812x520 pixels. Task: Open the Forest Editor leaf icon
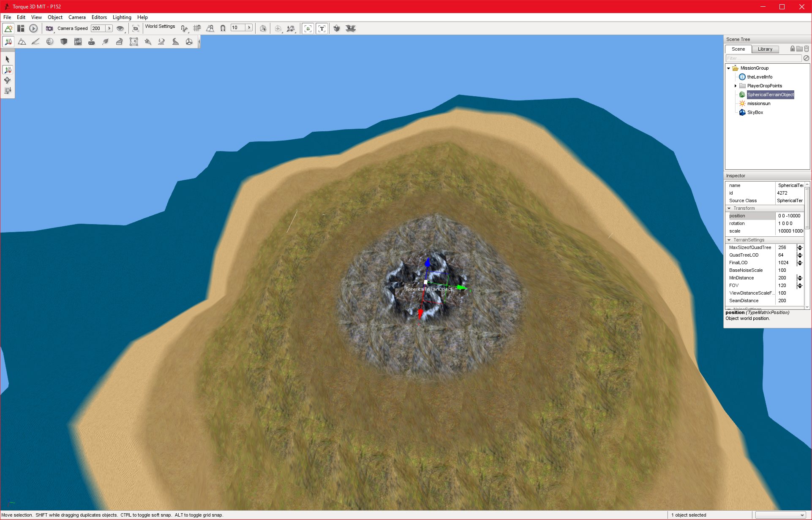coord(105,41)
